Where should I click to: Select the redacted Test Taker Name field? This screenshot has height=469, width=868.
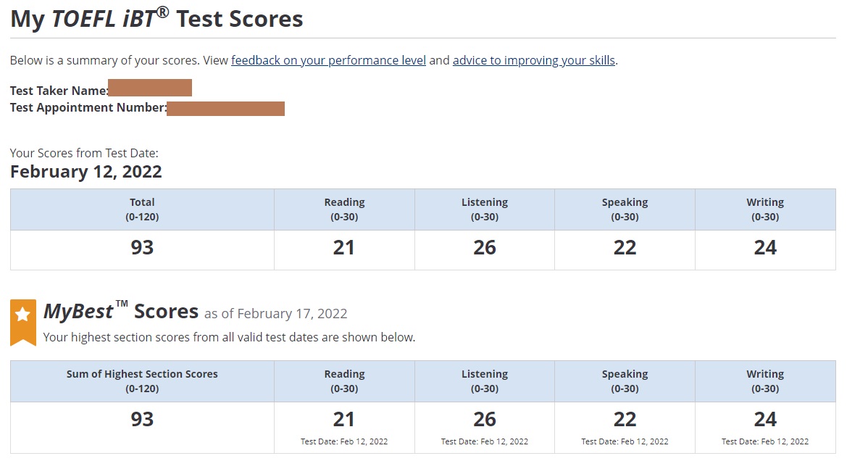(150, 88)
